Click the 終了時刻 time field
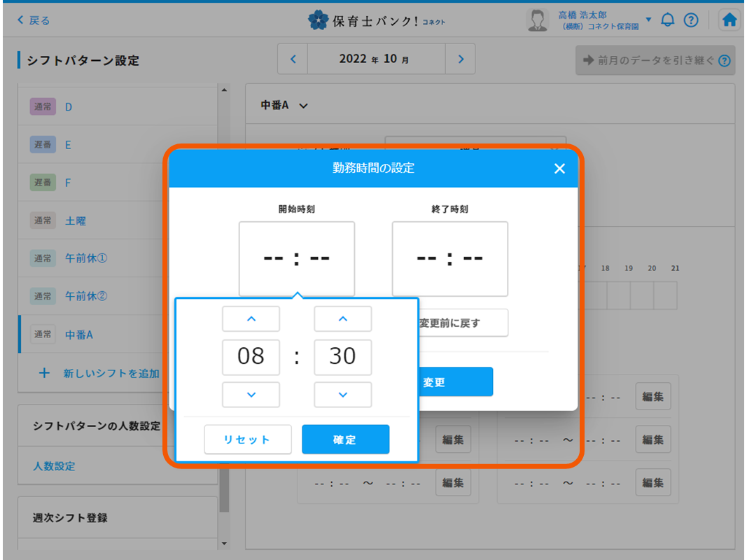Screen dimensions: 747x560 click(449, 258)
